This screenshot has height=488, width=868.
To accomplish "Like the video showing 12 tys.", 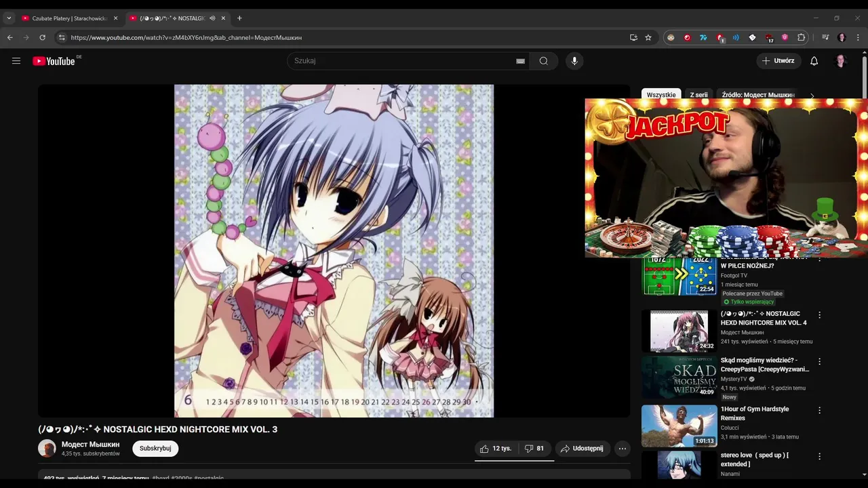I will tap(496, 448).
